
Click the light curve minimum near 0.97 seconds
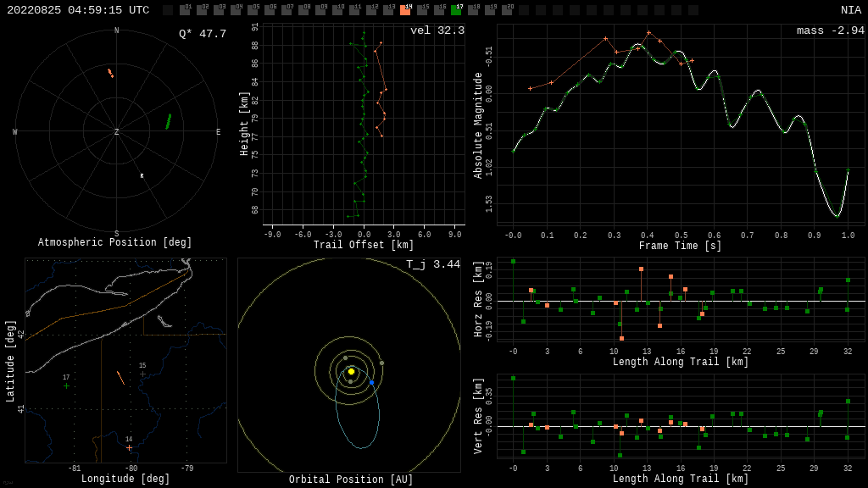(x=837, y=216)
